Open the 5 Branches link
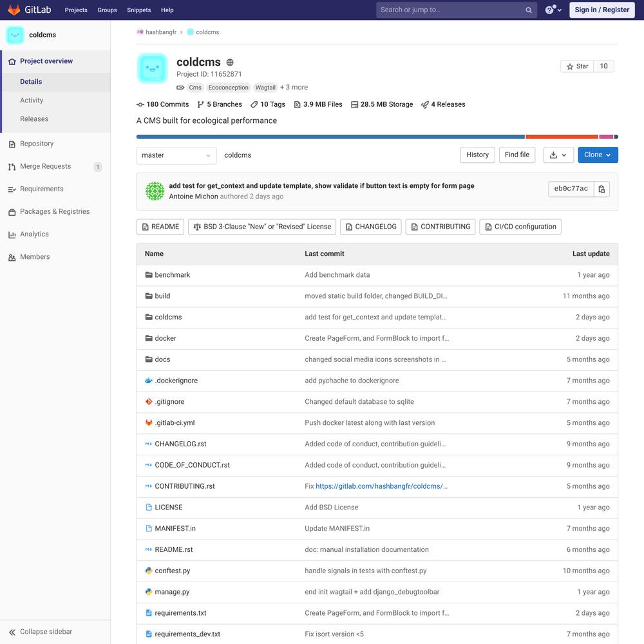 (x=220, y=105)
